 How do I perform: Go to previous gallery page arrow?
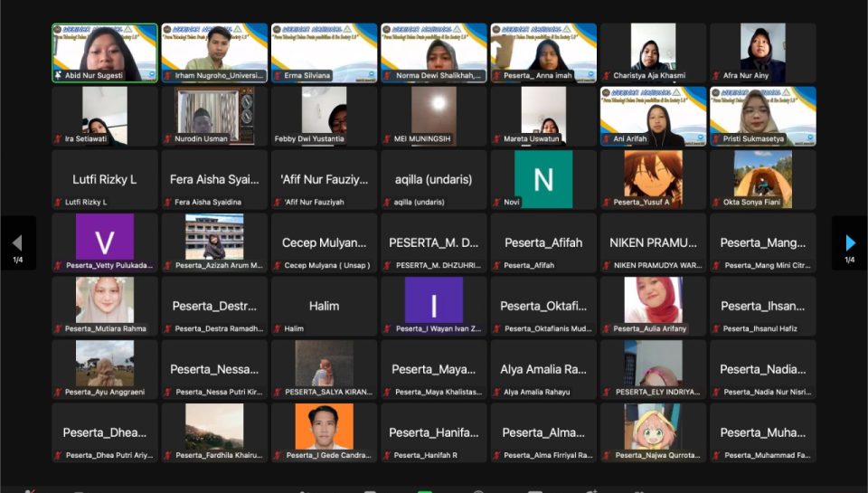[x=16, y=242]
